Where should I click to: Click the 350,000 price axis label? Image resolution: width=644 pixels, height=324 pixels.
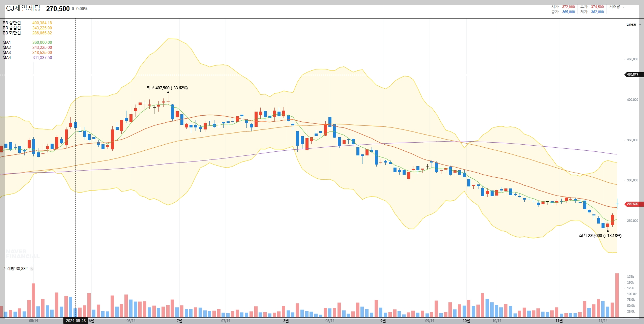[x=633, y=140]
